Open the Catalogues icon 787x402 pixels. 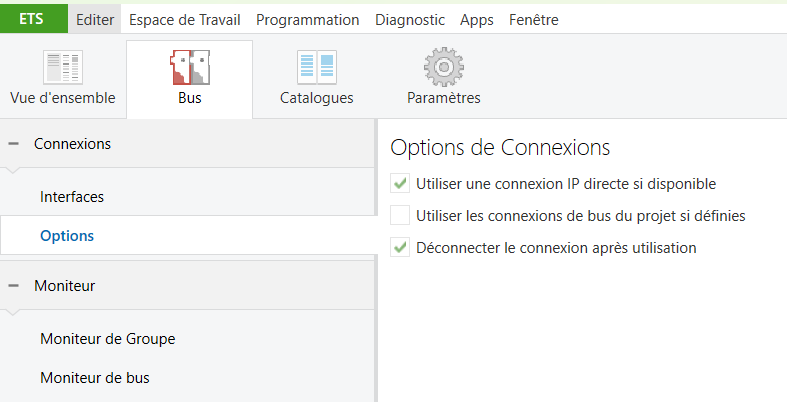point(317,68)
